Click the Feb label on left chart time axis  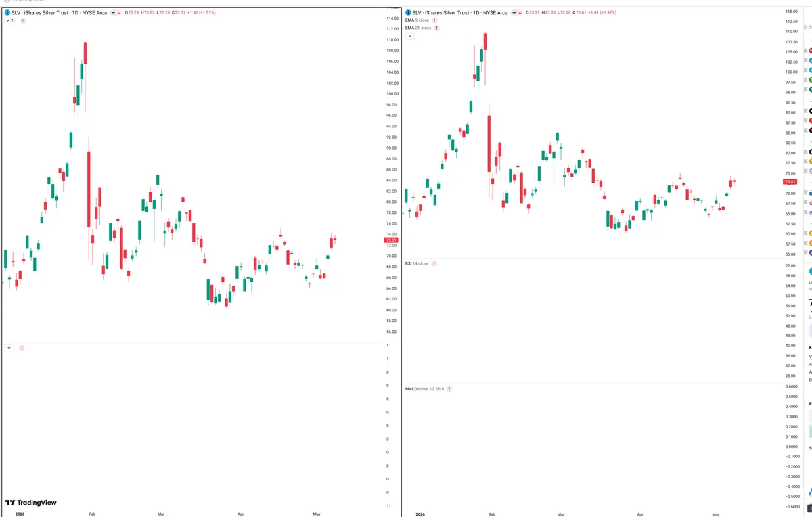tap(91, 514)
